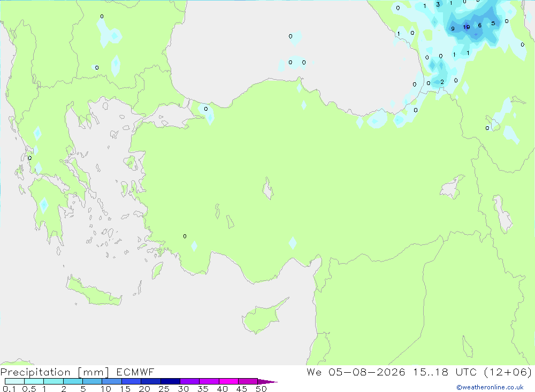Viewport: 535px width, 392px height.
Task: Click the legend scale label '40'
Action: coord(222,389)
